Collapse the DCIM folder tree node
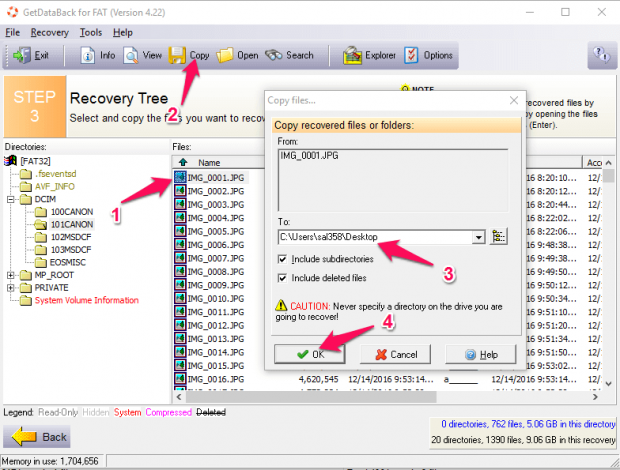Screen dimensions: 620x470 [x=11, y=199]
